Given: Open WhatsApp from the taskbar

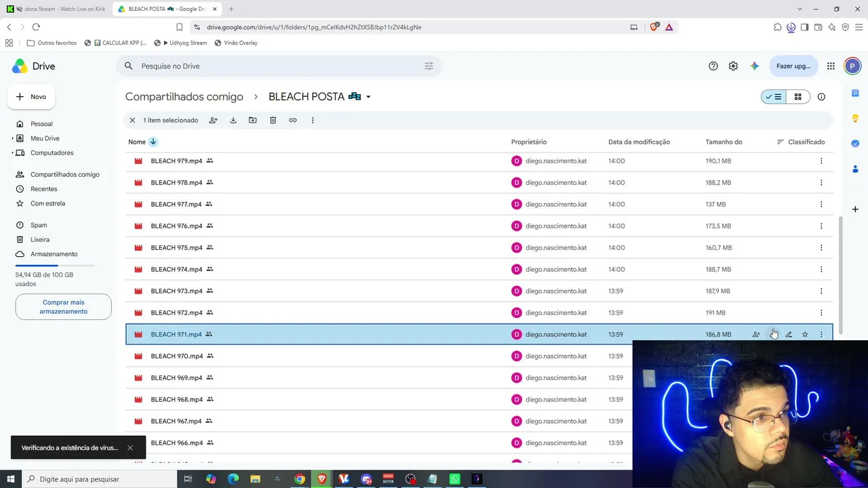Looking at the screenshot, I should pyautogui.click(x=455, y=479).
